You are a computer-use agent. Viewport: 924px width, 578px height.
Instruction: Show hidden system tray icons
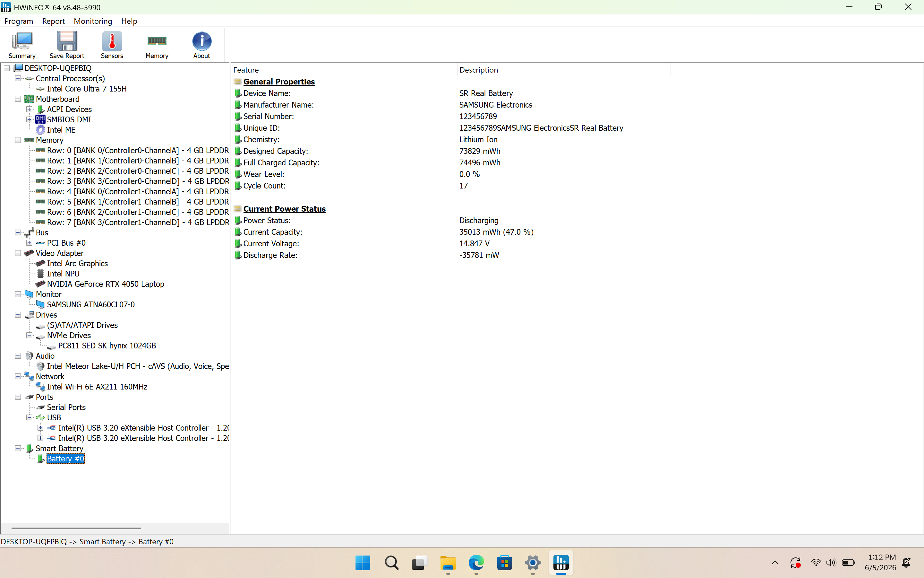(775, 563)
